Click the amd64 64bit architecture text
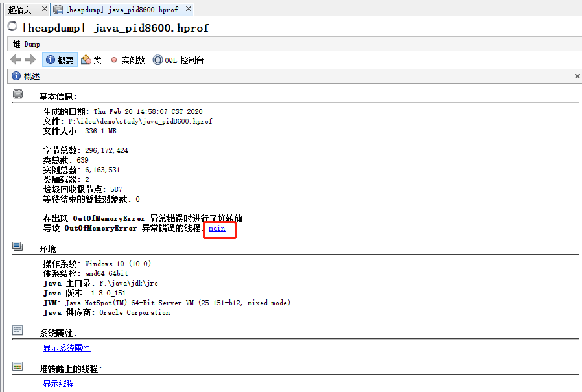Viewport: 582px width, 392px height. coord(107,273)
